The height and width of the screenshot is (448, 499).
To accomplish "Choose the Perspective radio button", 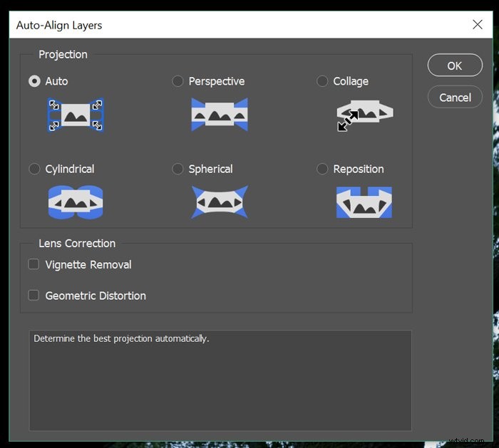I will point(178,81).
